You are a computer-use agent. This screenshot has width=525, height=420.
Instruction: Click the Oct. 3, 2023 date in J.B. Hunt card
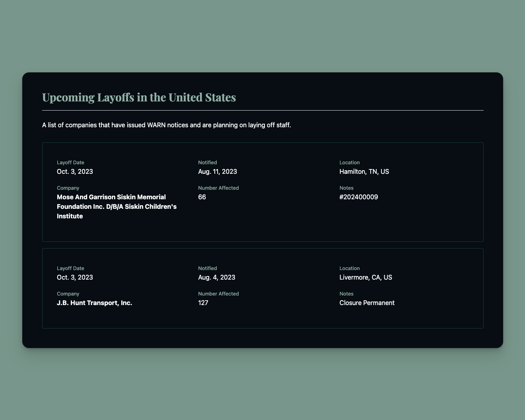click(x=75, y=277)
